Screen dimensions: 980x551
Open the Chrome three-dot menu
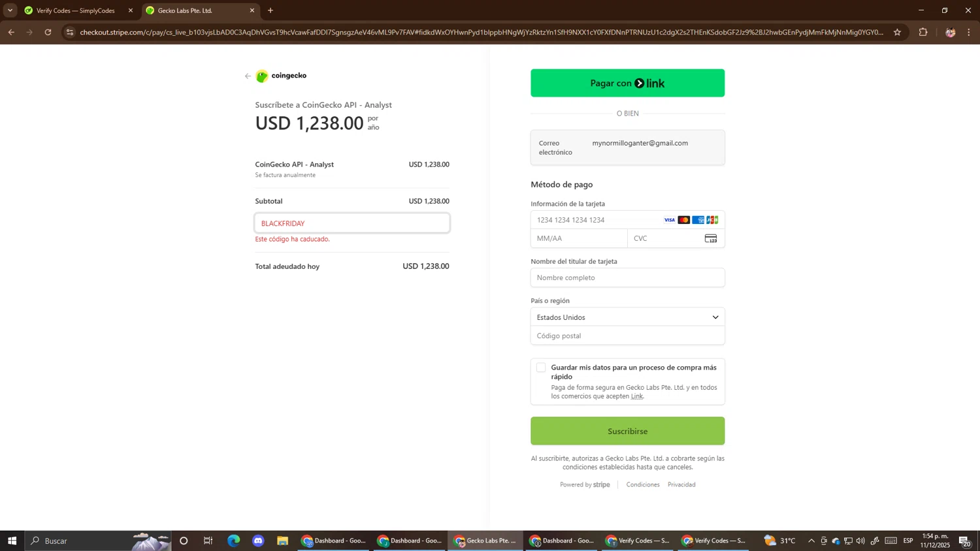point(969,32)
